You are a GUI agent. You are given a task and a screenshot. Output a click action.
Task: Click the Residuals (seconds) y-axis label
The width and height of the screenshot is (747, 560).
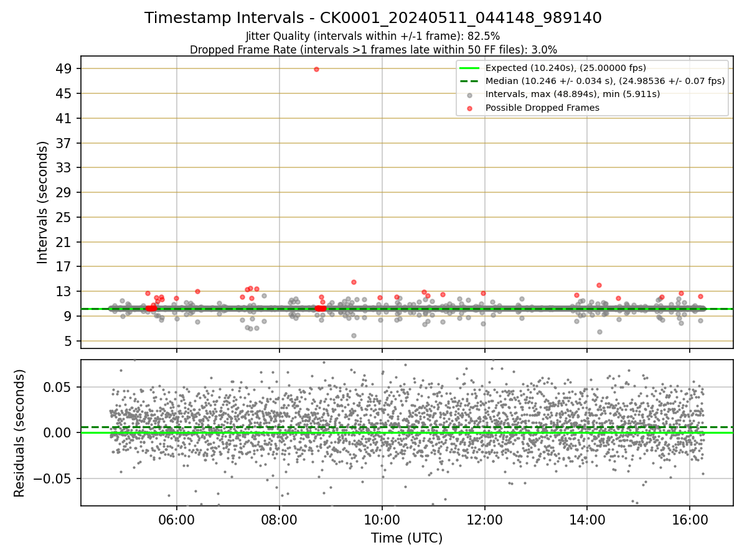(x=20, y=433)
